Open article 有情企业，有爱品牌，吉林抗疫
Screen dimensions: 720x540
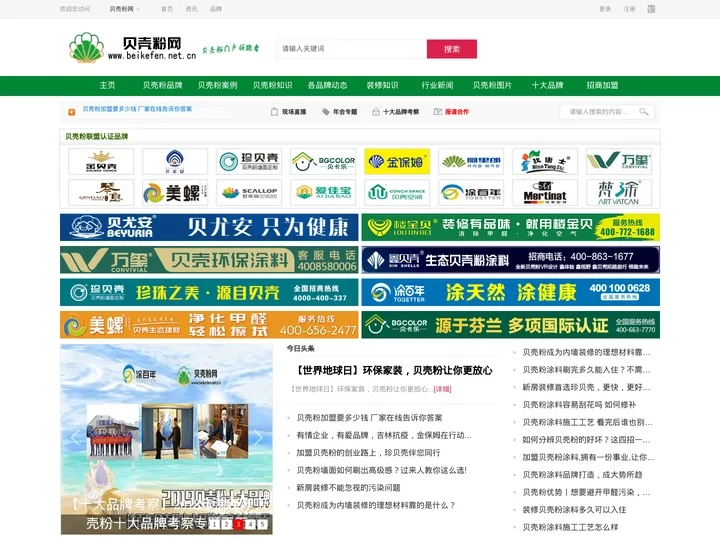pyautogui.click(x=384, y=435)
